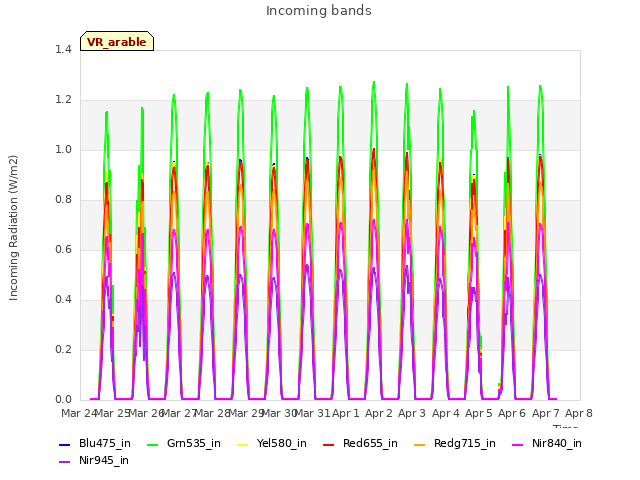Click the Blu475_in blue legend swatch
This screenshot has width=640, height=480.
point(65,444)
